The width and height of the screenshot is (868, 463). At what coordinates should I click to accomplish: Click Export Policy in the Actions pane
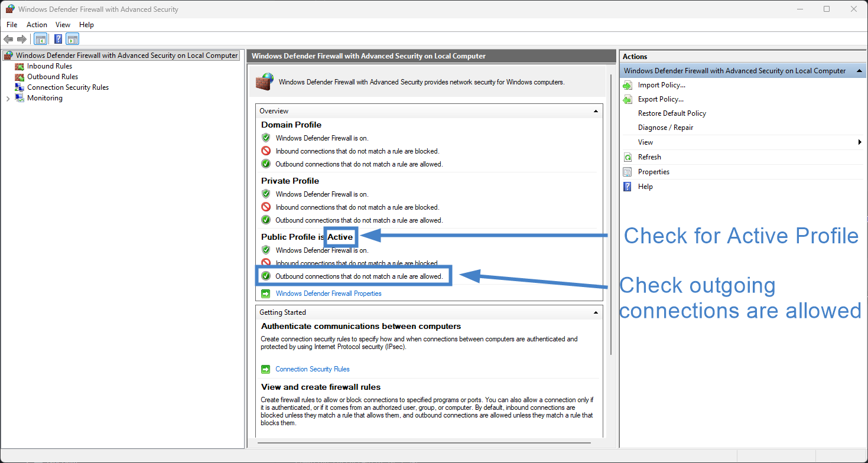[x=661, y=99]
